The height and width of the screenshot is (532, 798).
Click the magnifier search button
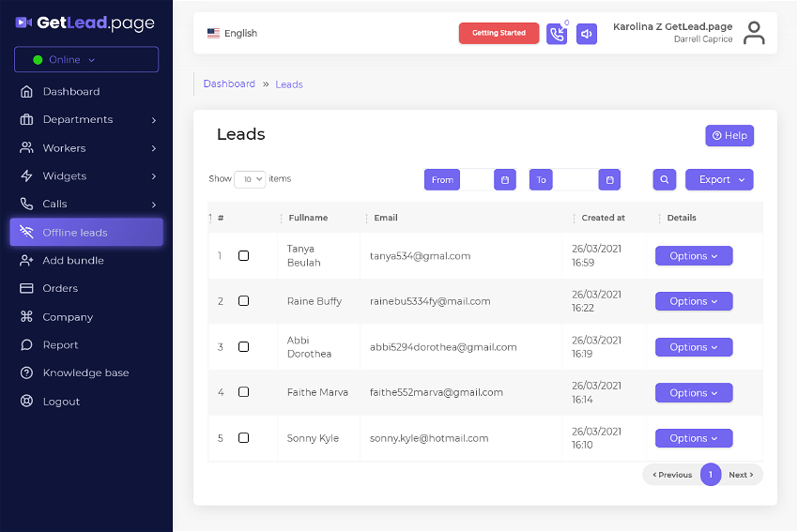pos(664,179)
